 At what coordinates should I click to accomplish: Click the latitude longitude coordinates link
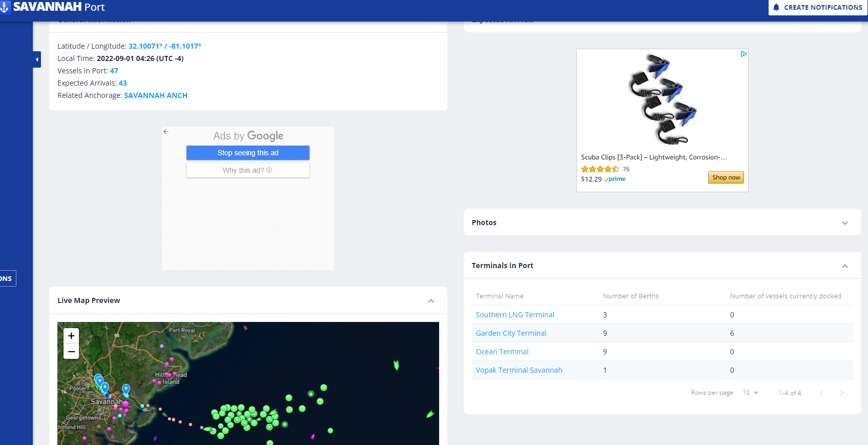tap(164, 46)
